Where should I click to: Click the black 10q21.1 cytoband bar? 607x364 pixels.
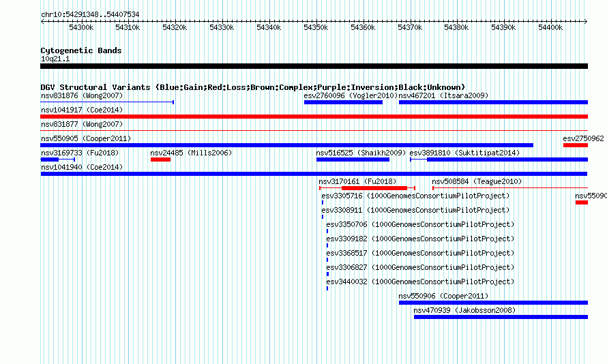click(x=314, y=66)
